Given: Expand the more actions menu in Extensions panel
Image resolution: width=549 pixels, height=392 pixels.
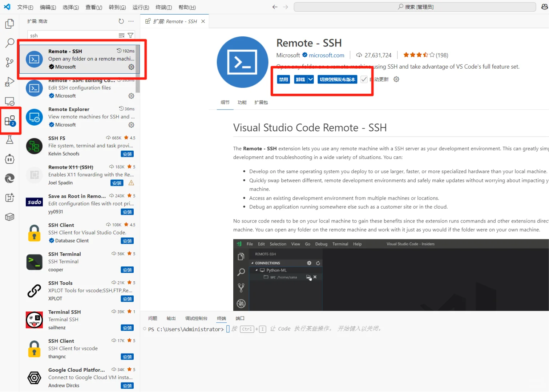Looking at the screenshot, I should coord(131,21).
